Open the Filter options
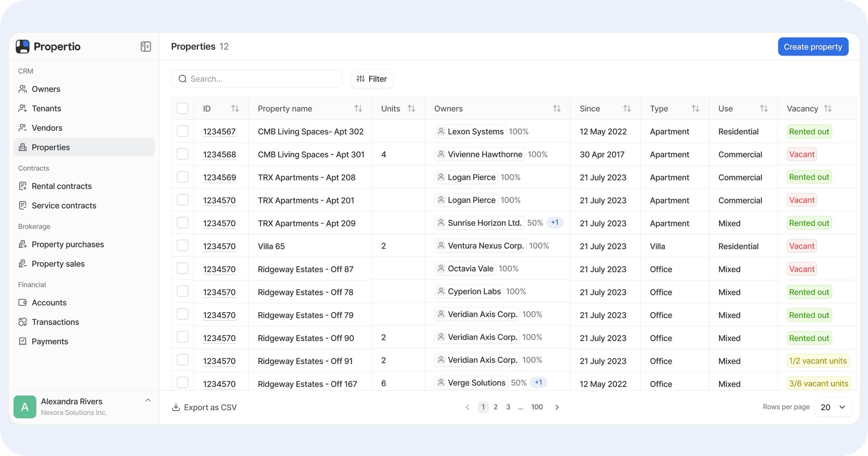Viewport: 868px width, 456px height. click(372, 79)
